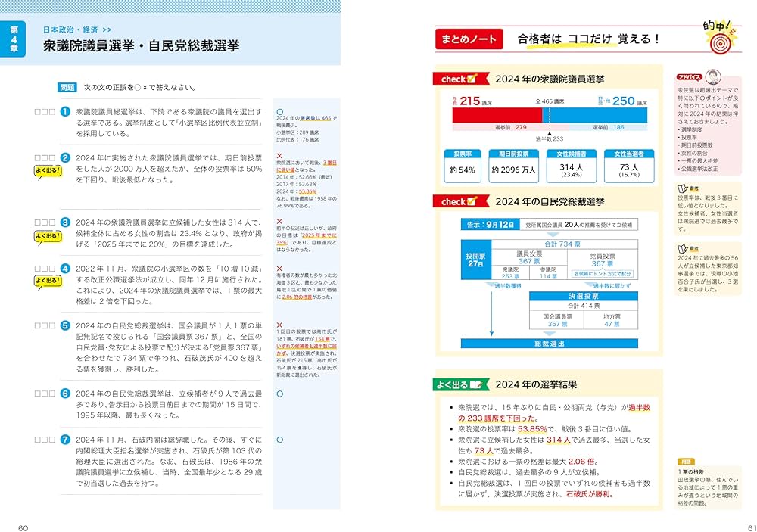Click the ○ answer mark for question 6

point(279,394)
